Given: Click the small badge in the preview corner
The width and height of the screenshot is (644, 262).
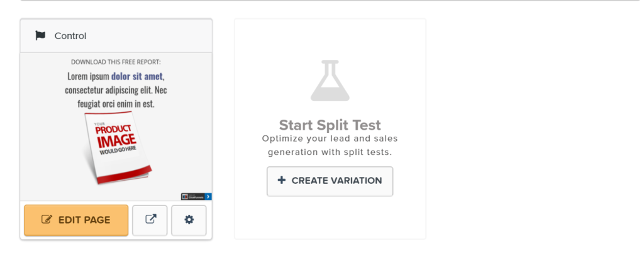Looking at the screenshot, I should tap(193, 196).
